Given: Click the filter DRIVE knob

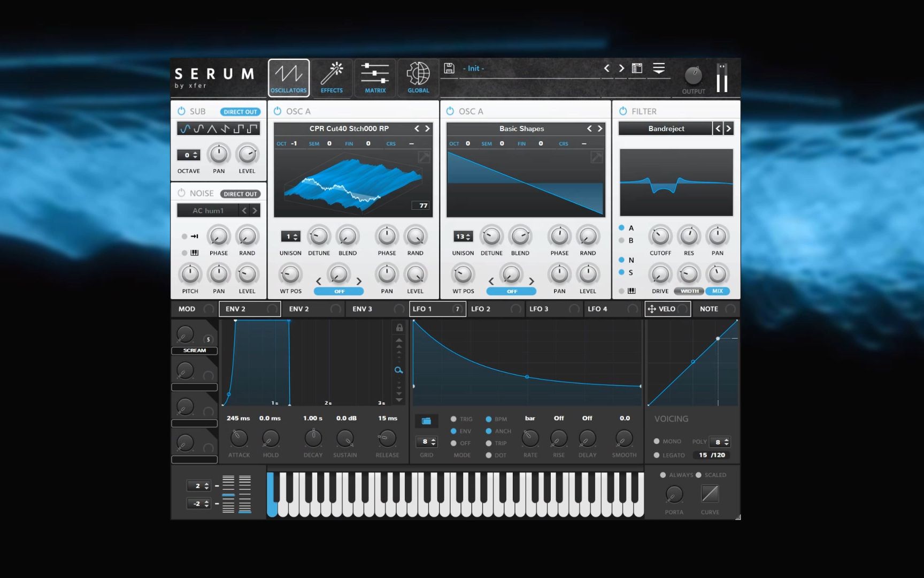Looking at the screenshot, I should click(660, 274).
